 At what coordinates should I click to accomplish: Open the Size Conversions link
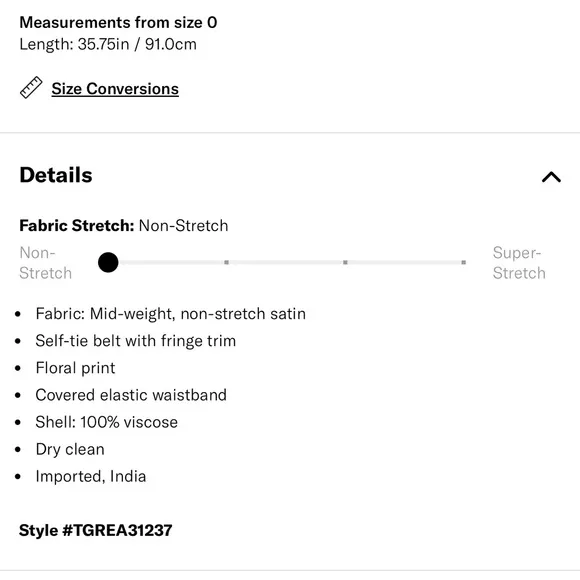115,89
